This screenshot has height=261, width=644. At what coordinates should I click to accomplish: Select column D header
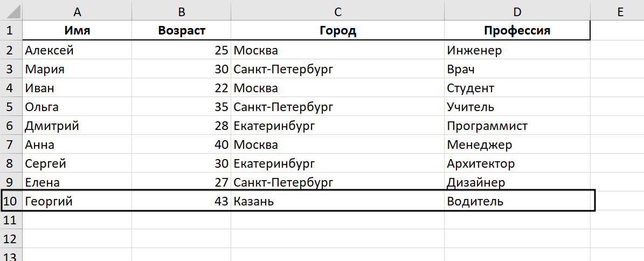[517, 10]
